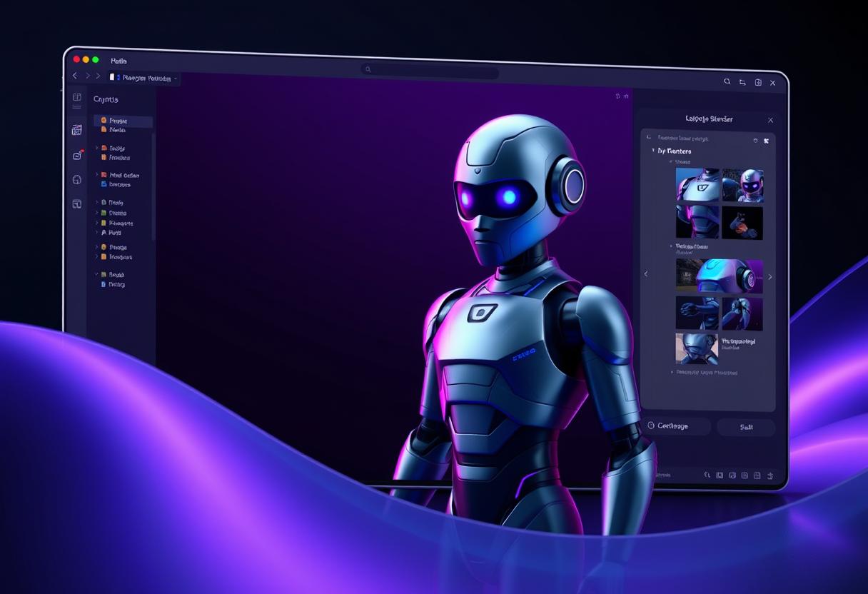Screen dimensions: 868x594
Task: Click the headset icon in the left sidebar
Action: [x=77, y=180]
